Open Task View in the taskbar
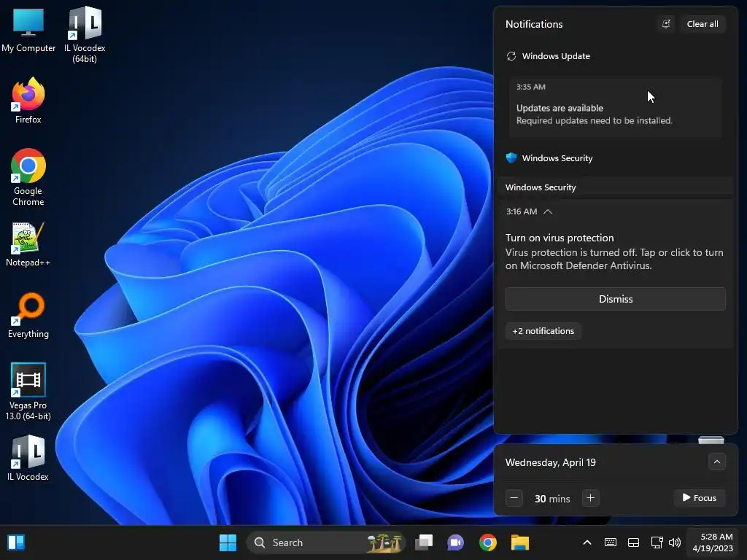This screenshot has width=747, height=560. pos(424,542)
